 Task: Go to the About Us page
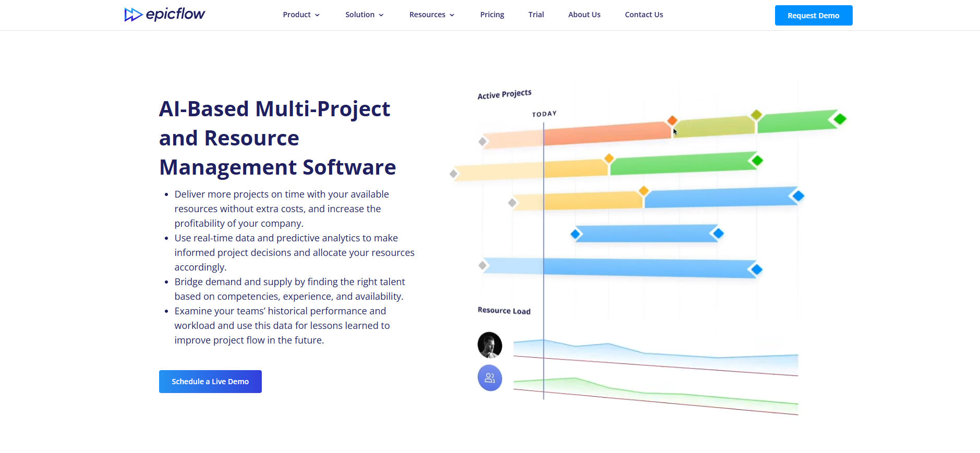point(584,15)
